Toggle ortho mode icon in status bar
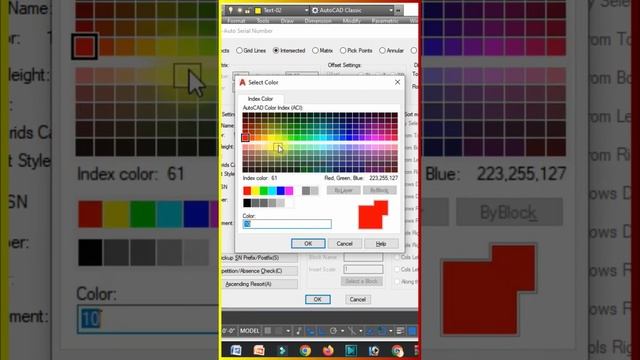 pos(322,331)
